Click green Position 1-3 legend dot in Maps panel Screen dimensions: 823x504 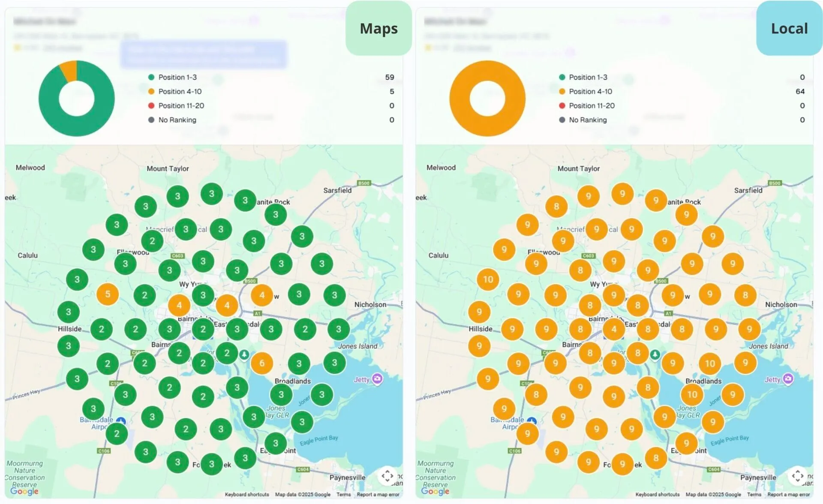click(x=151, y=78)
